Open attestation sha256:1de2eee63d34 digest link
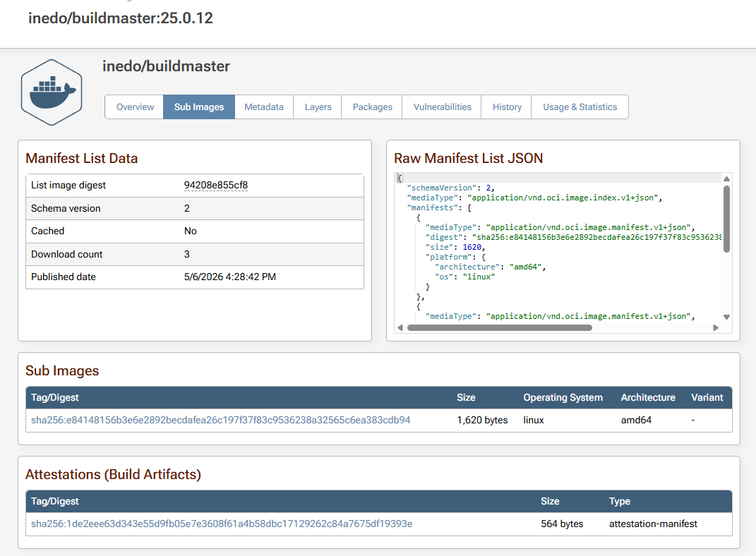Viewport: 756px width, 556px height. 222,524
